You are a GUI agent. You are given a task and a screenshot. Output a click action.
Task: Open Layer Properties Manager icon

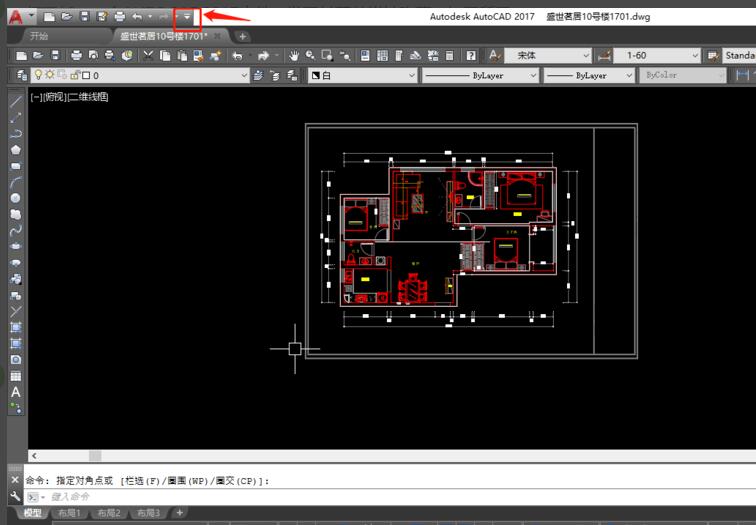(21, 75)
